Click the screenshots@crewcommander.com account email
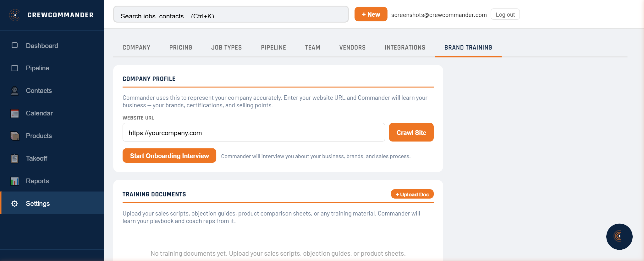Image resolution: width=644 pixels, height=261 pixels. tap(439, 15)
